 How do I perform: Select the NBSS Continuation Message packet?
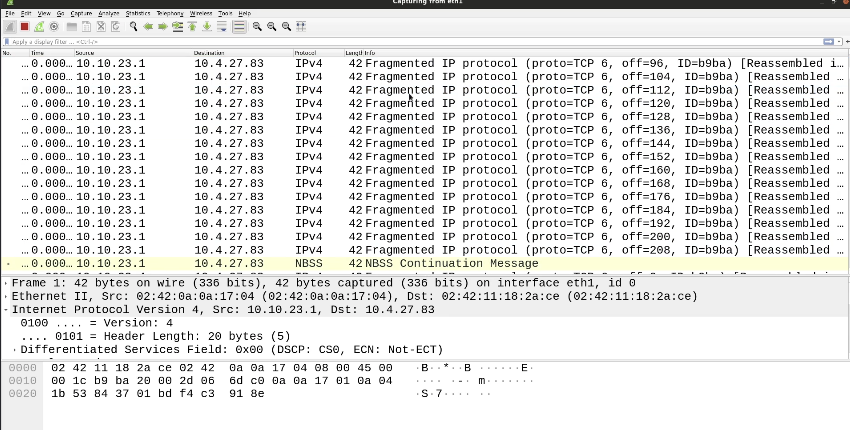pyautogui.click(x=400, y=263)
